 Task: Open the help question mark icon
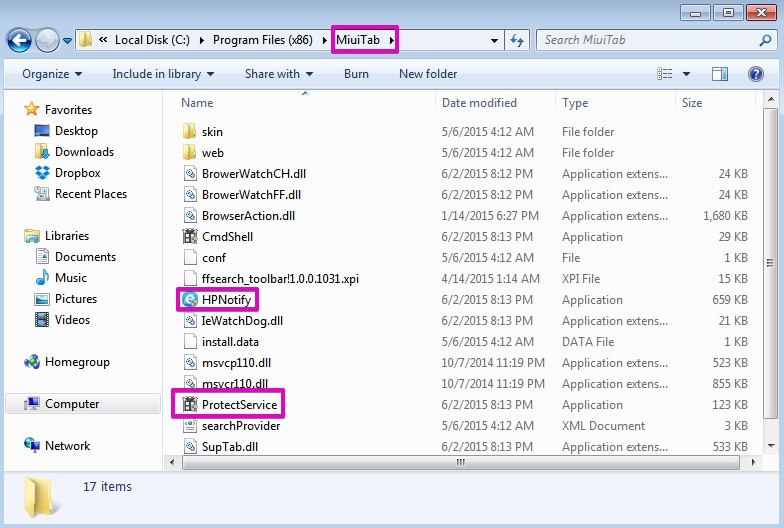tap(756, 74)
